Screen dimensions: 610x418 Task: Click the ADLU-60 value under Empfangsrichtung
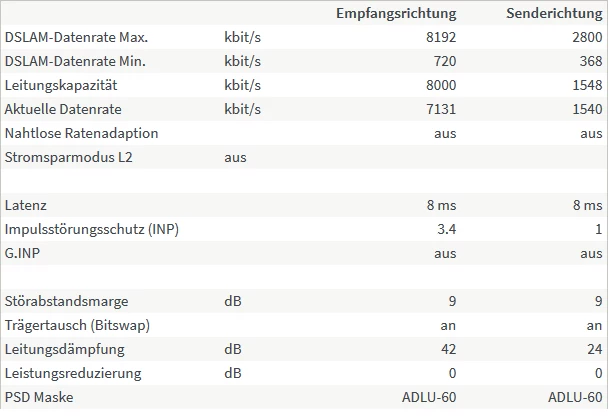(x=429, y=398)
